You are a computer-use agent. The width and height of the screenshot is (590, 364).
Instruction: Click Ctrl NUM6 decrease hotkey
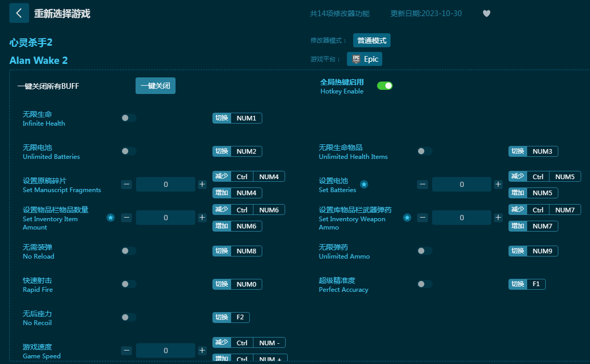click(x=249, y=209)
